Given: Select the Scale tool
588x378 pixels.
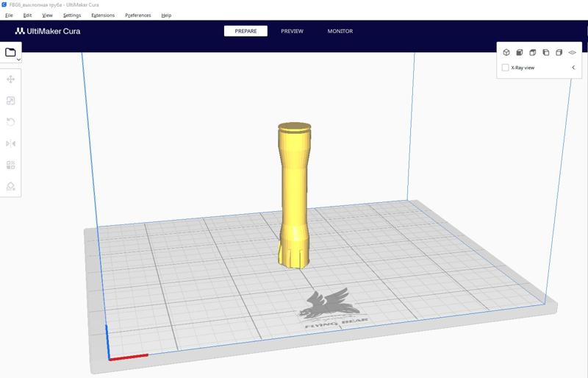Looking at the screenshot, I should coord(10,101).
